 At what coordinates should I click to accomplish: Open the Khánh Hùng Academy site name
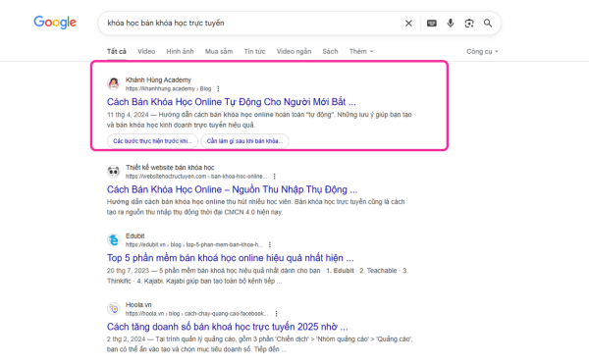158,79
